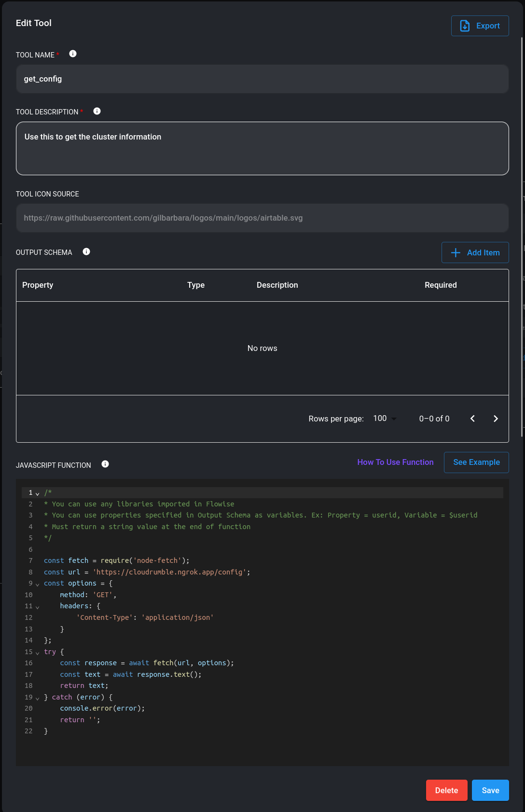Click the plus icon in Add Item
Image resolution: width=525 pixels, height=812 pixels.
(456, 253)
